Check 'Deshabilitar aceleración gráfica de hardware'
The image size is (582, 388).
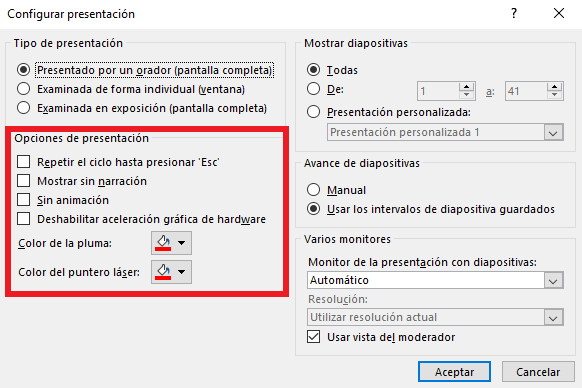point(24,219)
